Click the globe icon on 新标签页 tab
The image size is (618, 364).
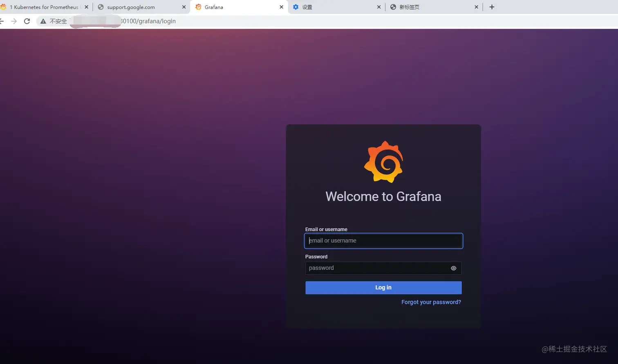tap(393, 7)
